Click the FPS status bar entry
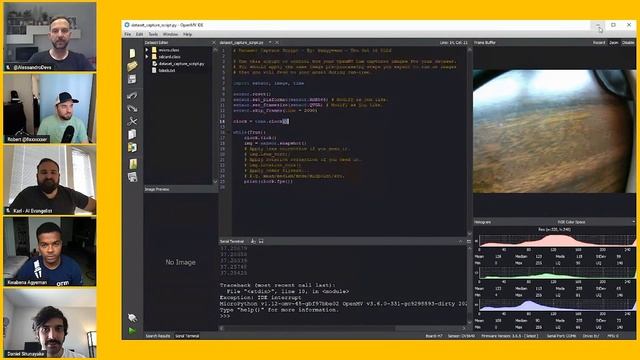This screenshot has height=360, width=640. click(613, 336)
